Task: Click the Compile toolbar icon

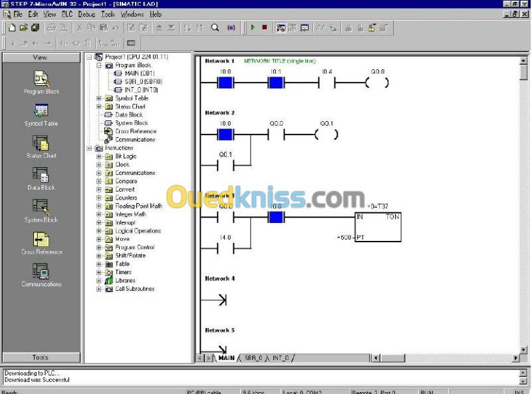Action: pos(131,28)
